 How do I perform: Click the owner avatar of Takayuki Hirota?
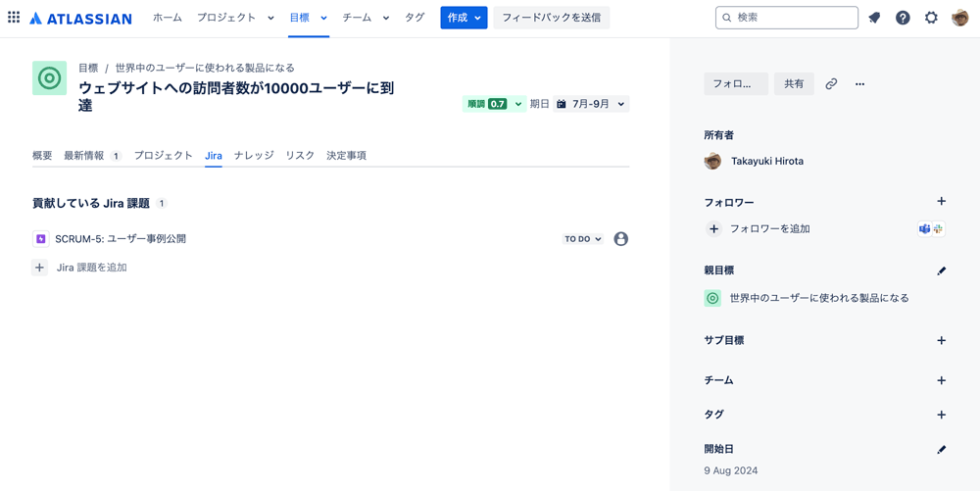click(x=712, y=161)
